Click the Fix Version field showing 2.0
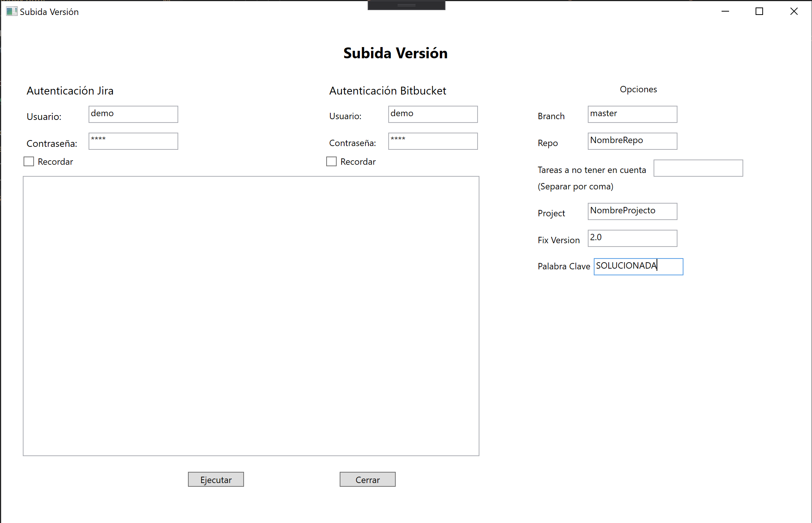The width and height of the screenshot is (812, 523). coord(633,238)
